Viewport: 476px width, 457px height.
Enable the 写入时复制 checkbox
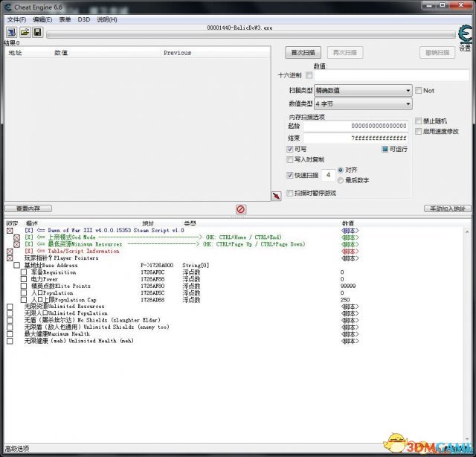290,159
